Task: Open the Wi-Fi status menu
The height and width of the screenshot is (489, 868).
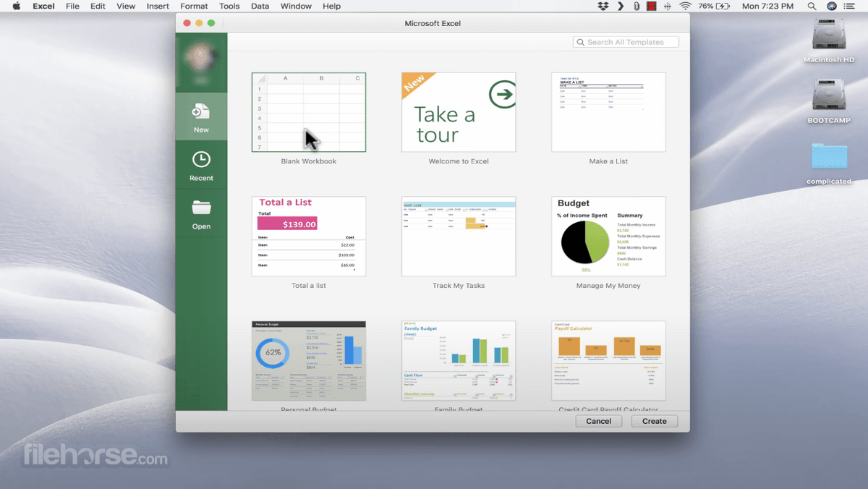Action: [685, 7]
